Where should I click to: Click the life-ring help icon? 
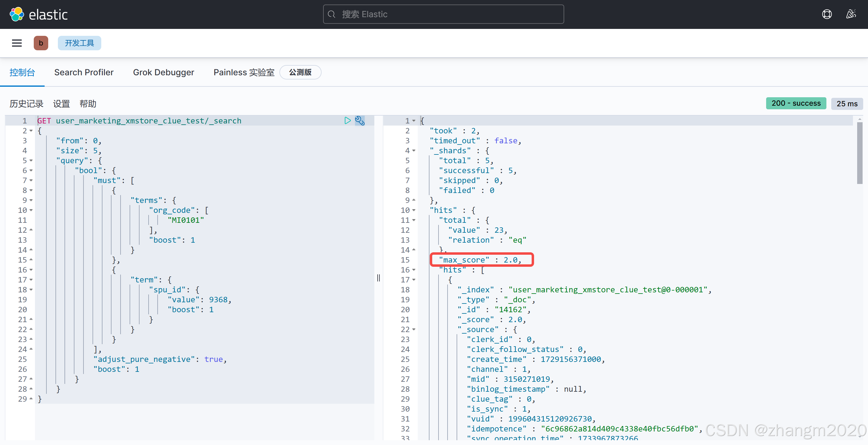point(827,14)
